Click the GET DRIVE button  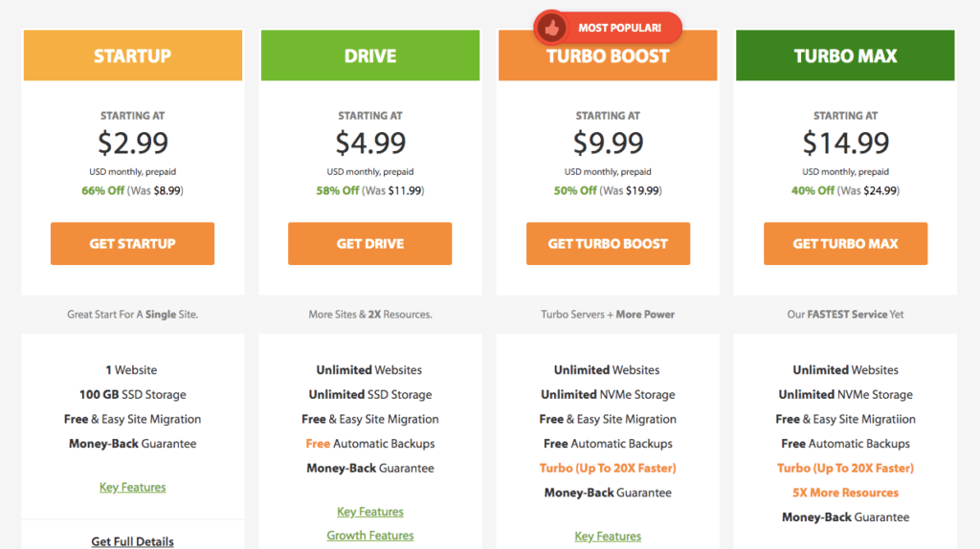tap(370, 244)
